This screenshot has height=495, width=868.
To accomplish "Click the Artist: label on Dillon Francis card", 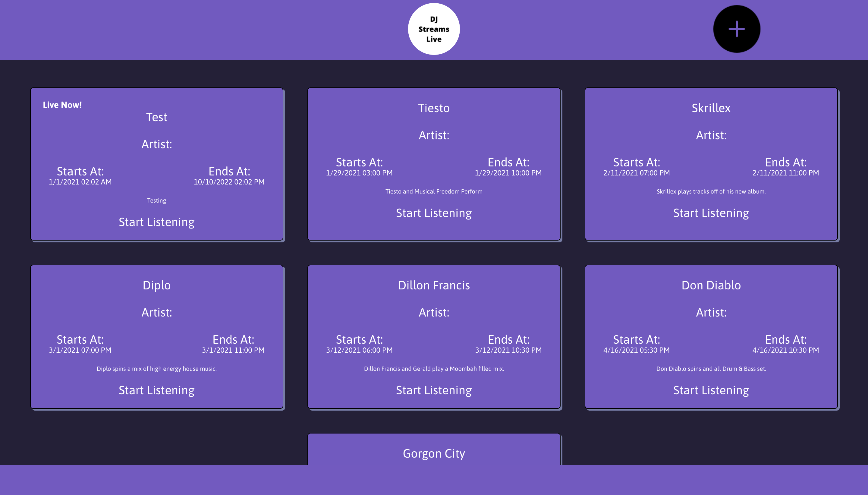I will pos(434,312).
